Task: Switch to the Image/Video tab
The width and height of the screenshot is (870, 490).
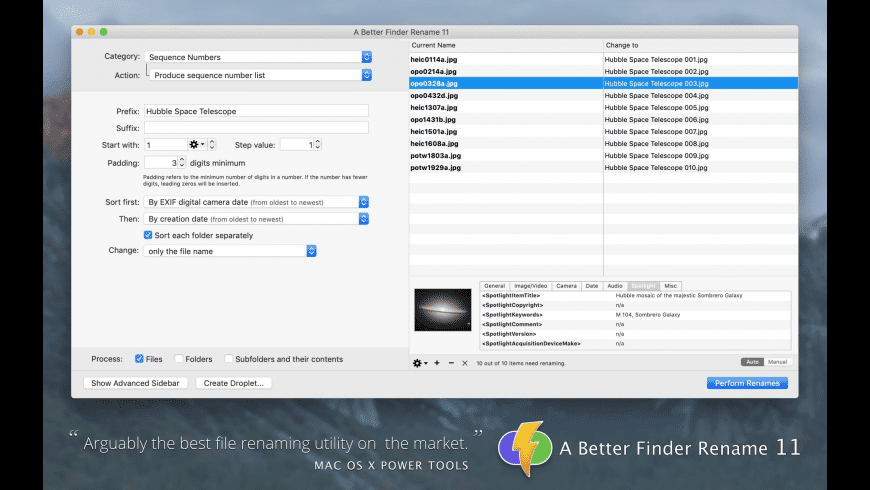Action: point(530,286)
